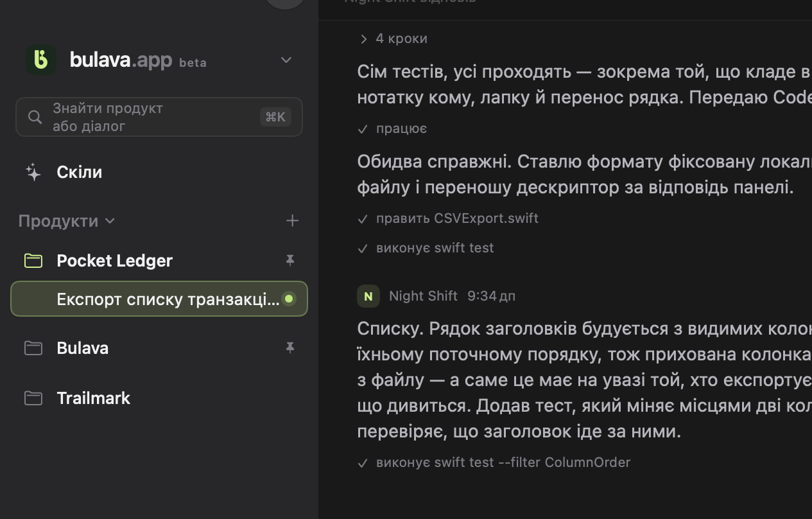Screen dimensions: 812x519
Task: Collapse the Продукти section chevron
Action: (x=110, y=221)
